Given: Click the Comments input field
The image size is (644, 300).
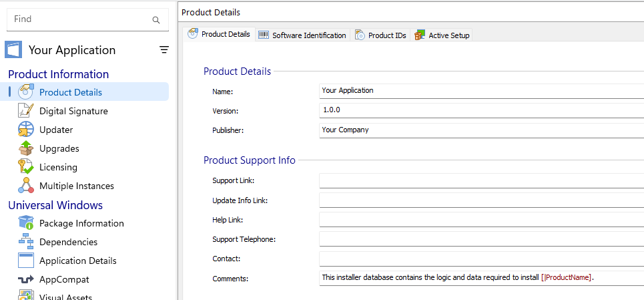Looking at the screenshot, I should 481,278.
